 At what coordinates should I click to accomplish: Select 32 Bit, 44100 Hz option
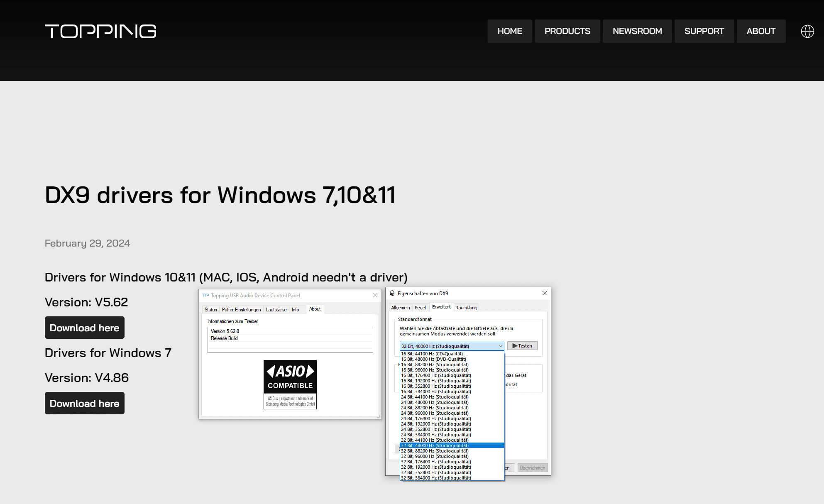tap(452, 440)
